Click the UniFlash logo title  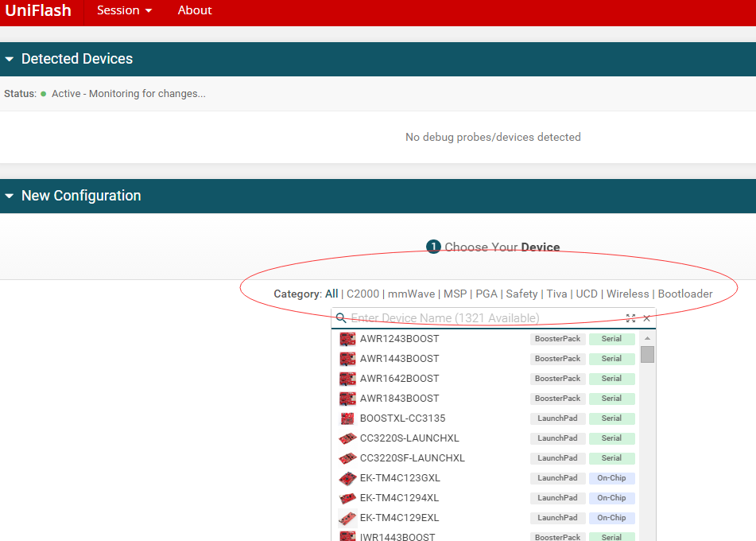[x=38, y=10]
